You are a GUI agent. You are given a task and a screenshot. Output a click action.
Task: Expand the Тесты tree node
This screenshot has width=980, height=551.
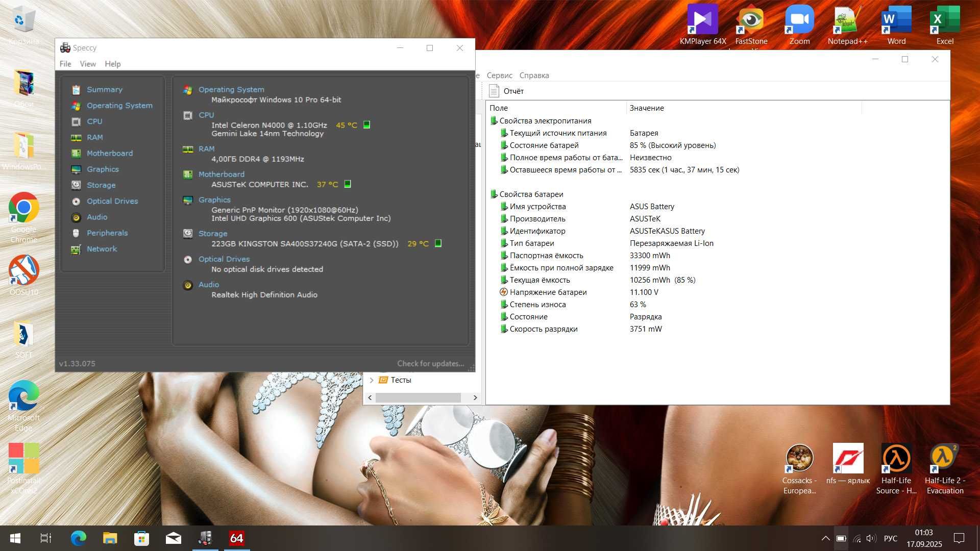[x=372, y=380]
